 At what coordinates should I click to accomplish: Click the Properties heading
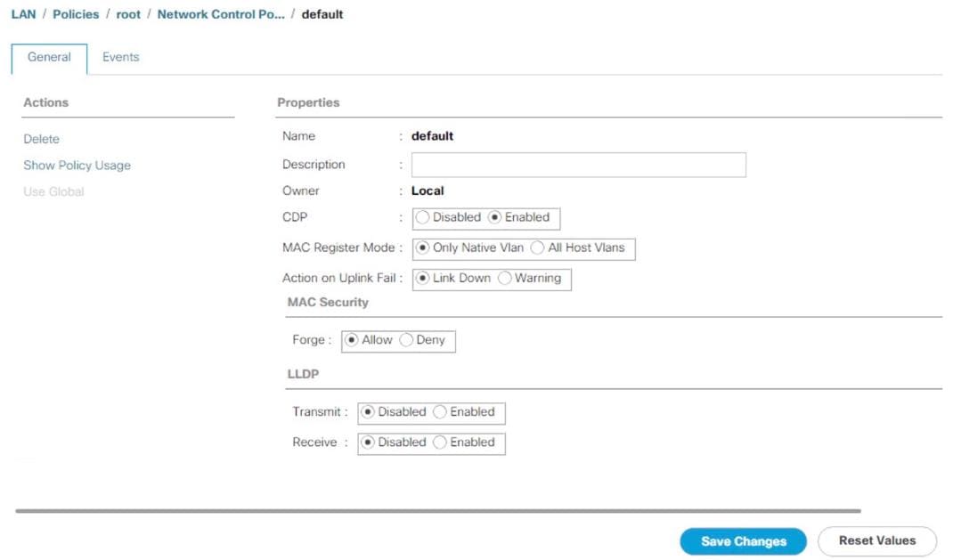tap(308, 102)
